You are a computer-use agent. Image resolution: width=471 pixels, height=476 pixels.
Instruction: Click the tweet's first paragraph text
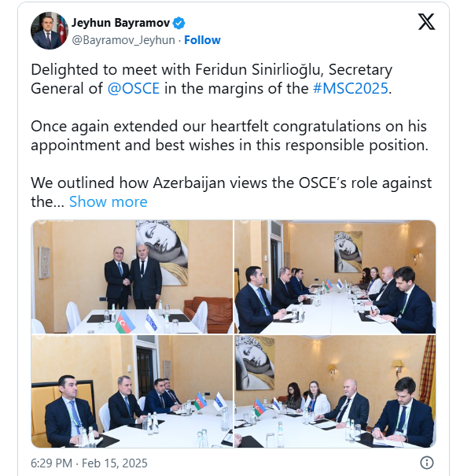[x=212, y=79]
